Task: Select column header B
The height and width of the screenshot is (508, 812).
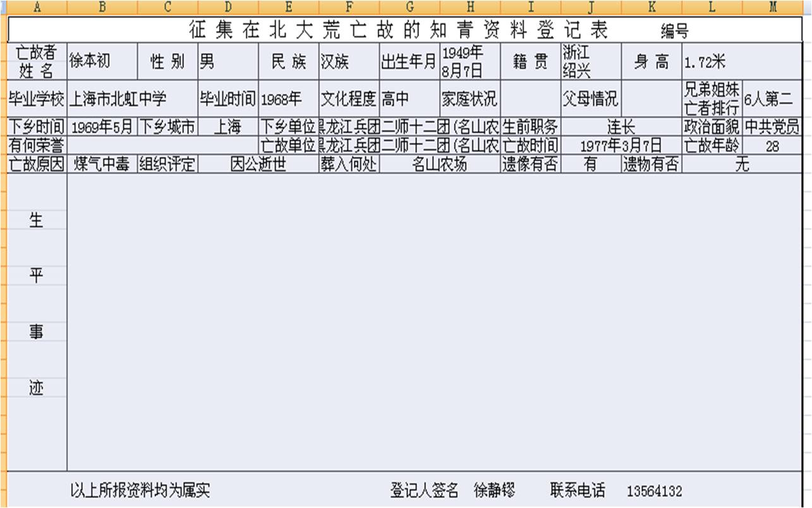Action: click(x=102, y=7)
